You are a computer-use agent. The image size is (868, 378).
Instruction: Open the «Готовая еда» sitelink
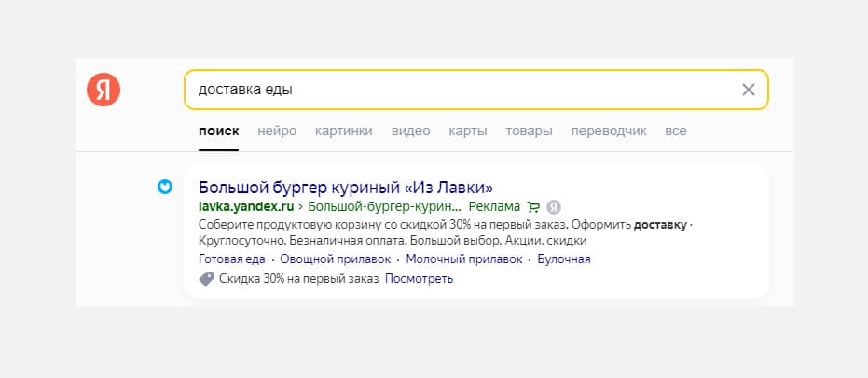click(x=232, y=259)
